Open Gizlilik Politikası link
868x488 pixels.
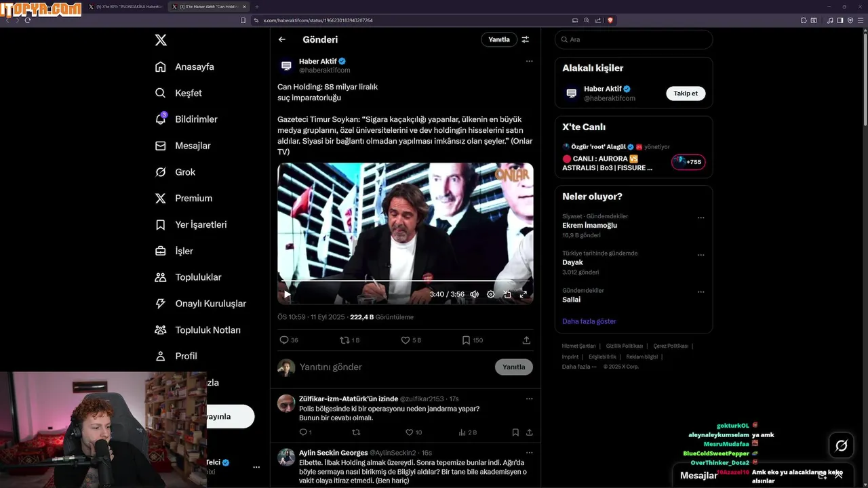(624, 346)
